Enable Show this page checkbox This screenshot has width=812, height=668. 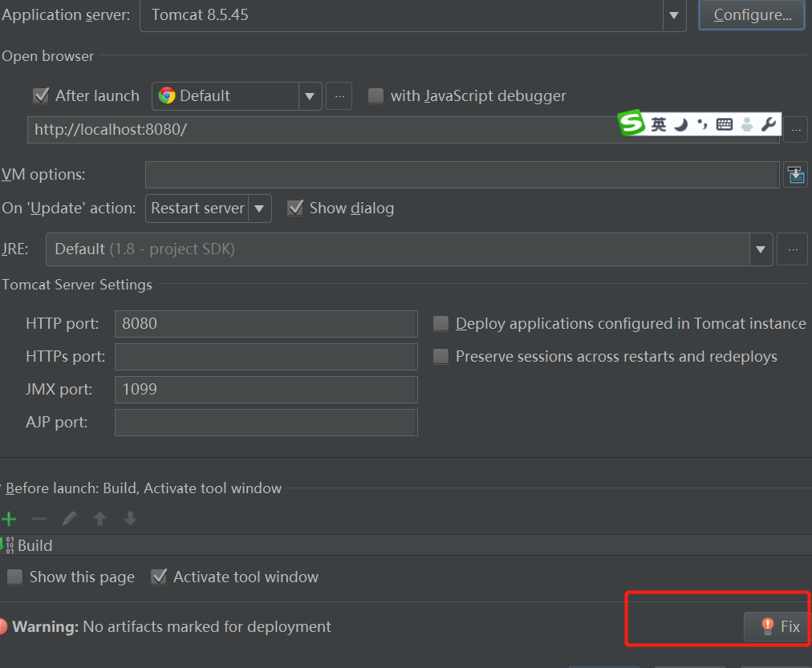point(15,577)
